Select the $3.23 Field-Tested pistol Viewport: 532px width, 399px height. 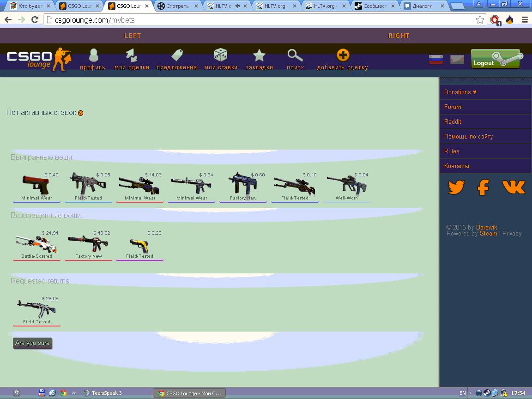click(140, 245)
